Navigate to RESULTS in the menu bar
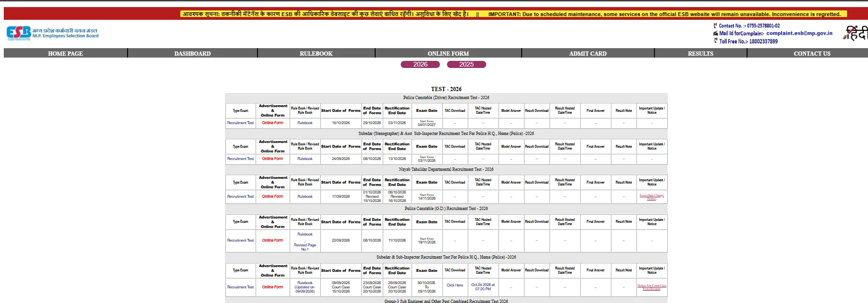Viewport: 868px width, 303px height. click(701, 53)
